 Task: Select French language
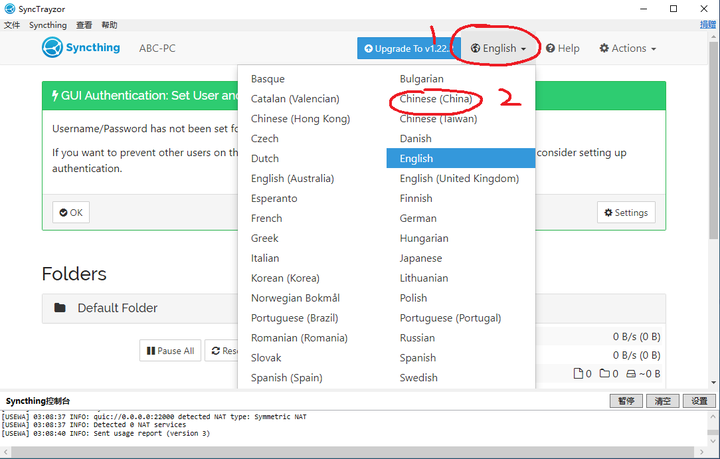pyautogui.click(x=266, y=218)
